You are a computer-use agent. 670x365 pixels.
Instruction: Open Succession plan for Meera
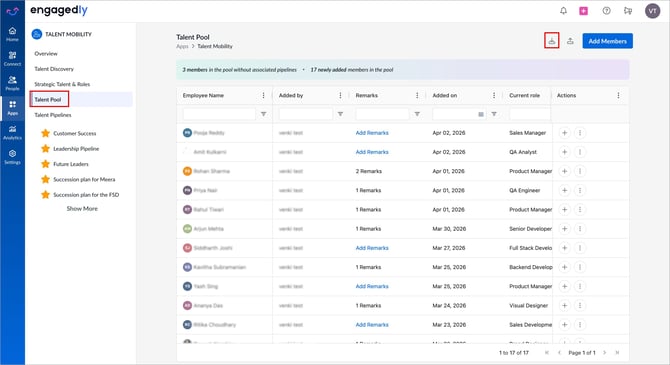84,180
